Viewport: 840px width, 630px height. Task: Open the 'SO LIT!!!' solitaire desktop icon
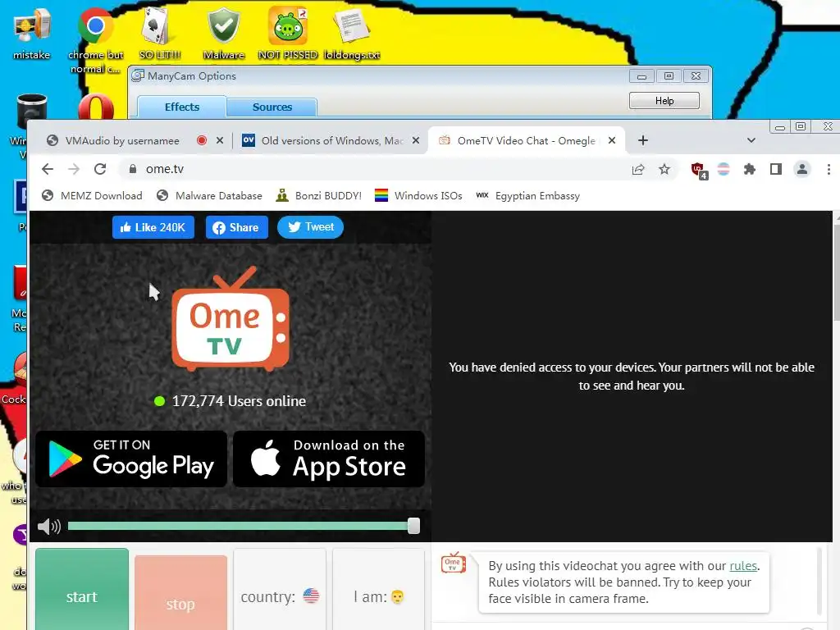pos(159,33)
